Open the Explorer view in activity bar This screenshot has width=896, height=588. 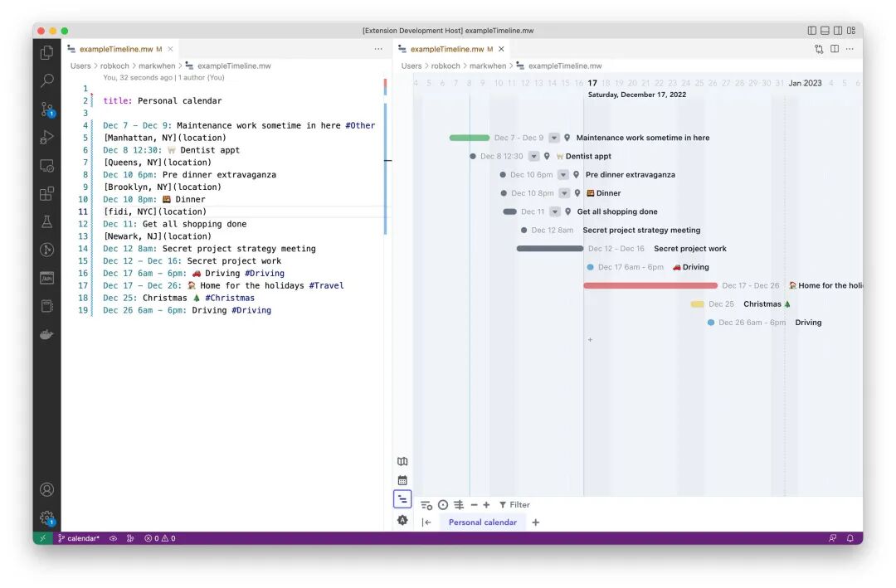(46, 52)
